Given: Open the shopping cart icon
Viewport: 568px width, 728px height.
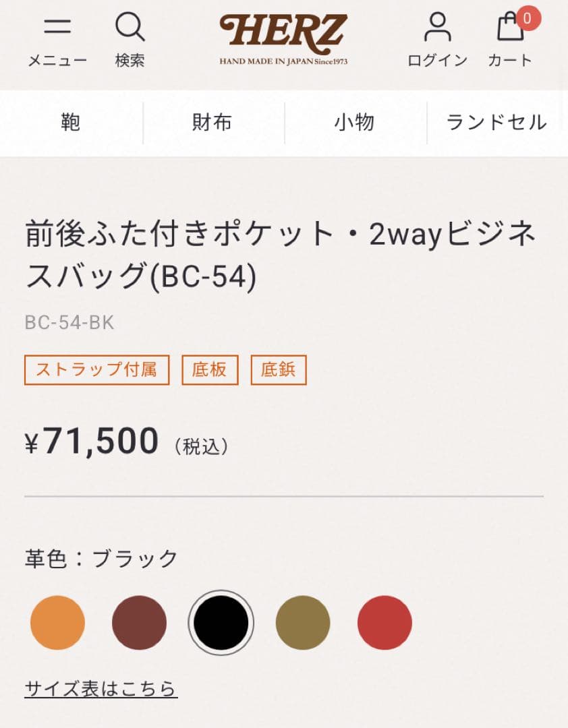Looking at the screenshot, I should (509, 28).
